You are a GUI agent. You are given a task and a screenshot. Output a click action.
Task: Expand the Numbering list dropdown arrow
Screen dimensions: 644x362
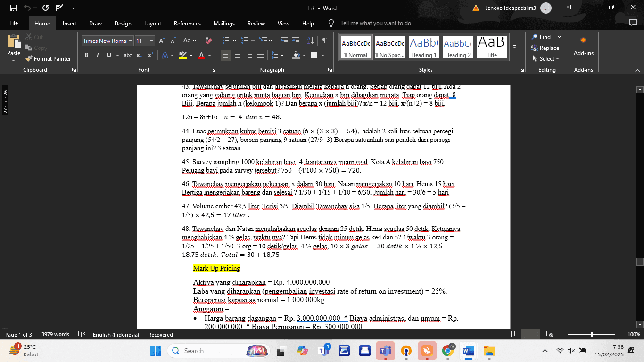253,41
